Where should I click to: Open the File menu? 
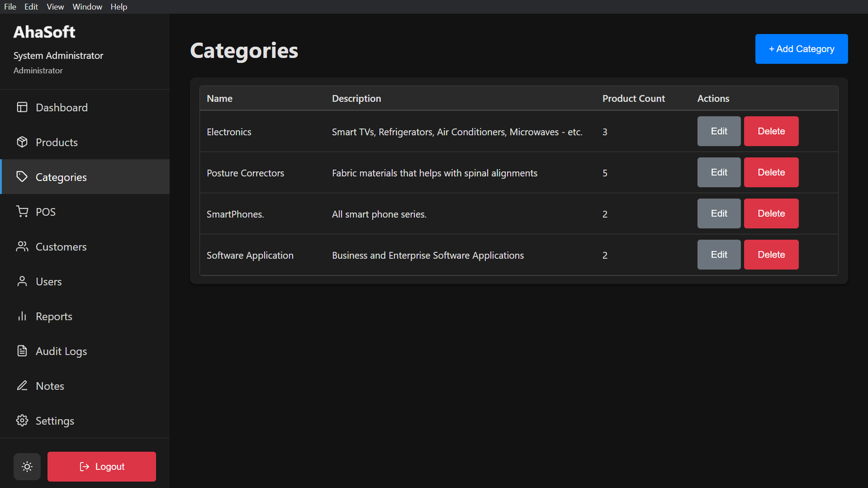pos(10,7)
